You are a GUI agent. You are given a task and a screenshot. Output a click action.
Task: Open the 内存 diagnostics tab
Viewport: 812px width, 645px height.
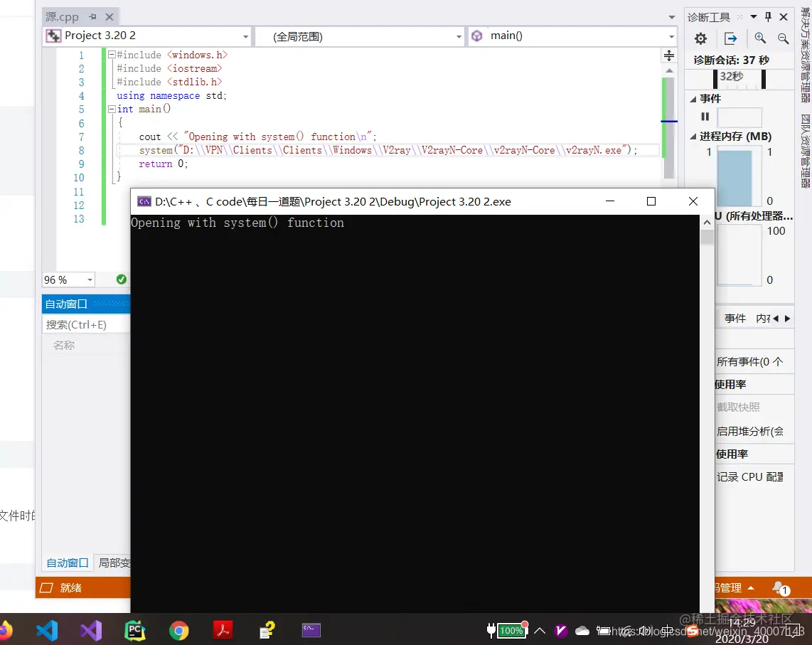pyautogui.click(x=763, y=318)
